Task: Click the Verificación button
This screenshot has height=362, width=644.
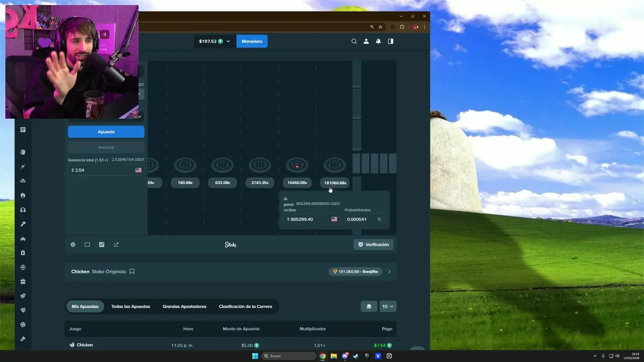Action: pyautogui.click(x=373, y=244)
